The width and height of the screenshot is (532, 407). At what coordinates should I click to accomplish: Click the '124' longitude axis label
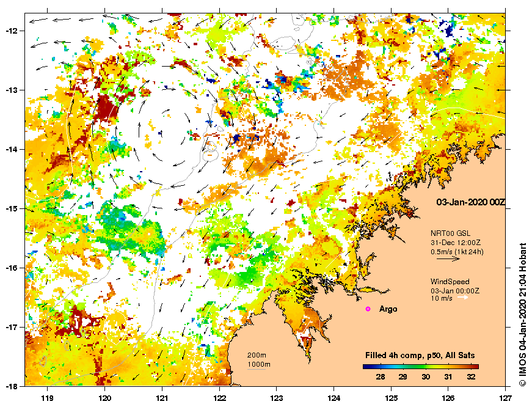(334, 398)
